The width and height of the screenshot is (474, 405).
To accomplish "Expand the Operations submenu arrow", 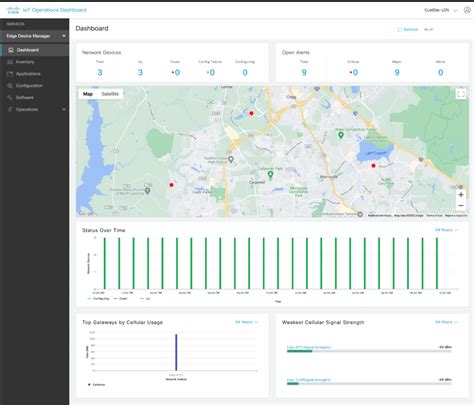I will [64, 109].
